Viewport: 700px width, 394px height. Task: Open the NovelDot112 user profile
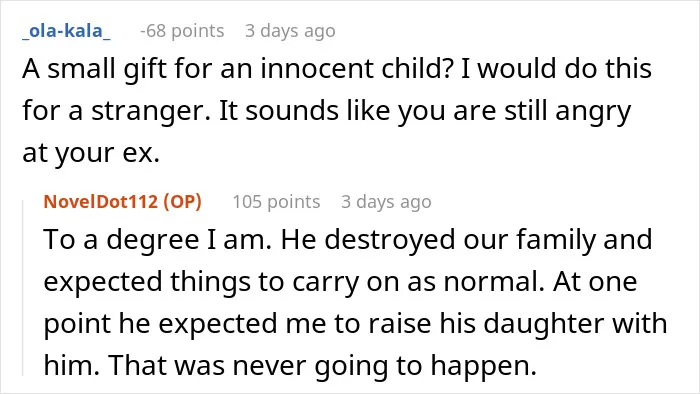point(101,202)
